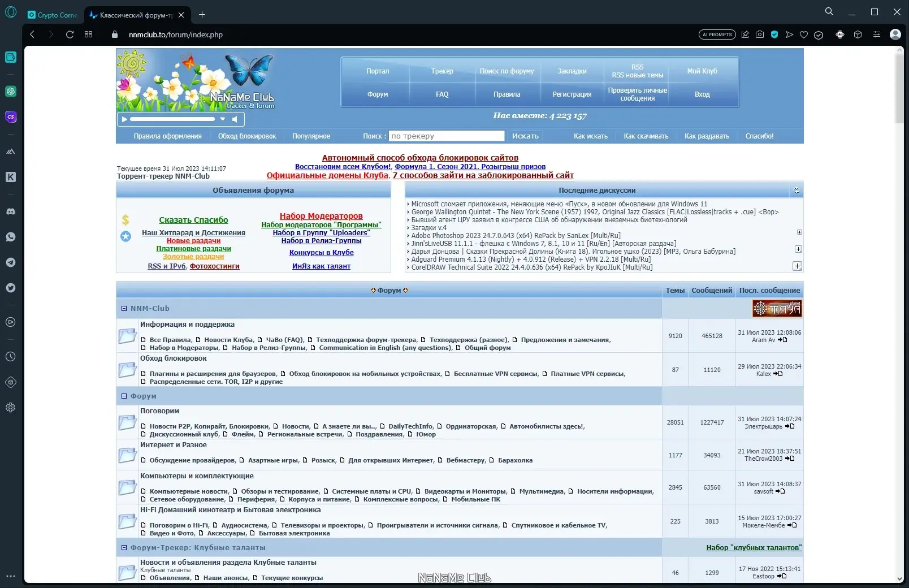
Task: Refresh the Последние дискуссии panel
Action: [797, 191]
